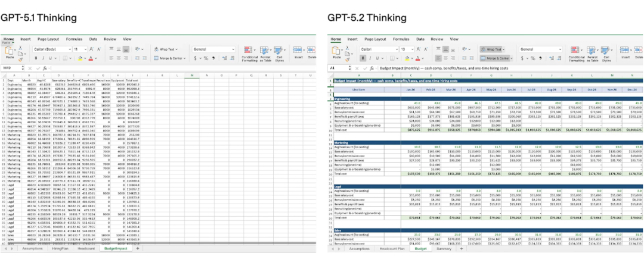The width and height of the screenshot is (644, 253).
Task: Switch to the HiringPlan sheet in the left window
Action: pos(61,248)
